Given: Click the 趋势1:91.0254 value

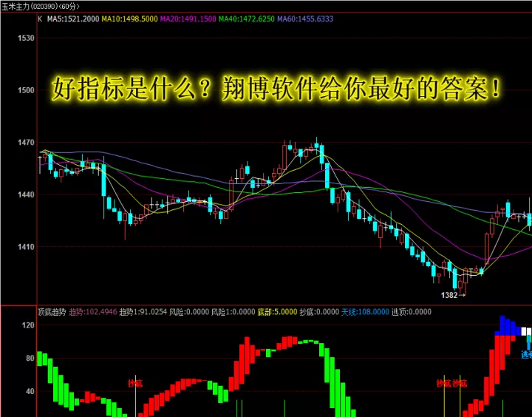Looking at the screenshot, I should (x=143, y=312).
